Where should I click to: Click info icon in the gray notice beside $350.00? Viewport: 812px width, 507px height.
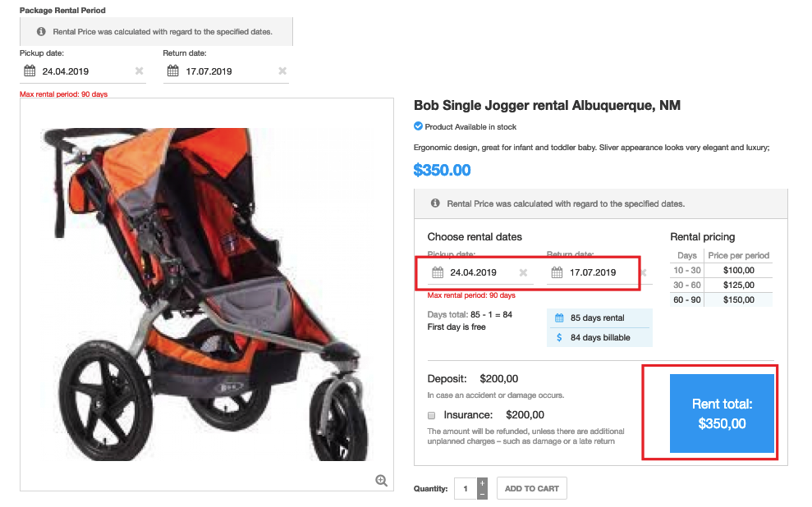click(x=435, y=203)
